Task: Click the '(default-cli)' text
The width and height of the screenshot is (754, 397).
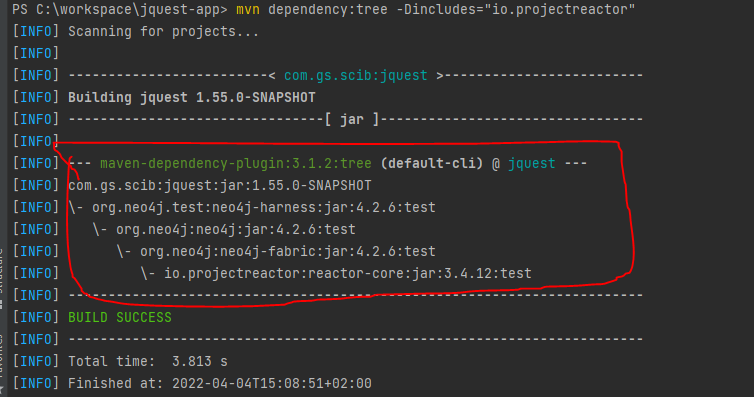Action: [431, 163]
